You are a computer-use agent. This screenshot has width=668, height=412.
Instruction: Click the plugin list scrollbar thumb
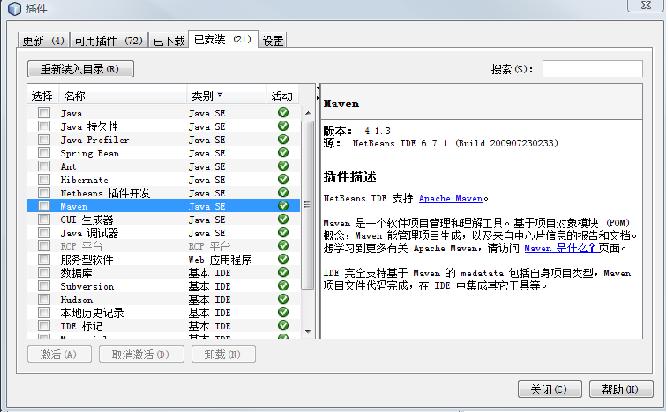coord(308,205)
